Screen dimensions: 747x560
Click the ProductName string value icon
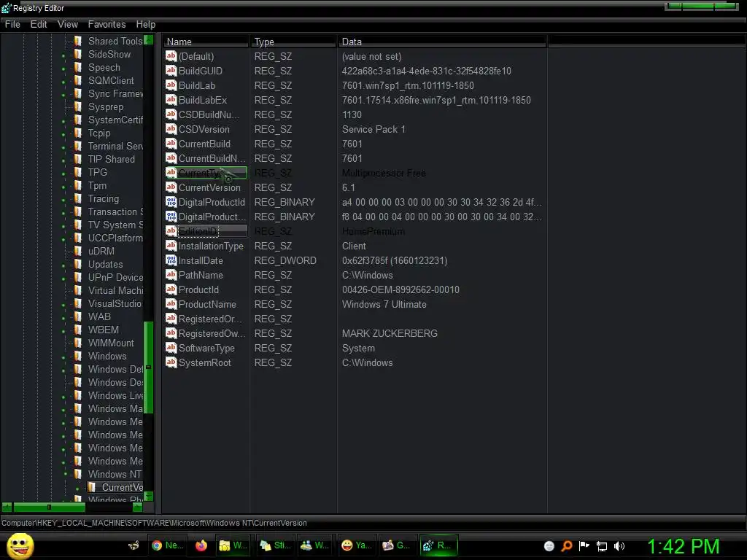coord(171,304)
